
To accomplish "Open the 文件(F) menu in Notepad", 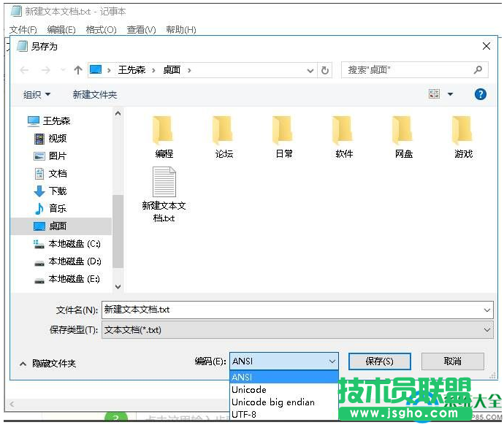I will (23, 29).
